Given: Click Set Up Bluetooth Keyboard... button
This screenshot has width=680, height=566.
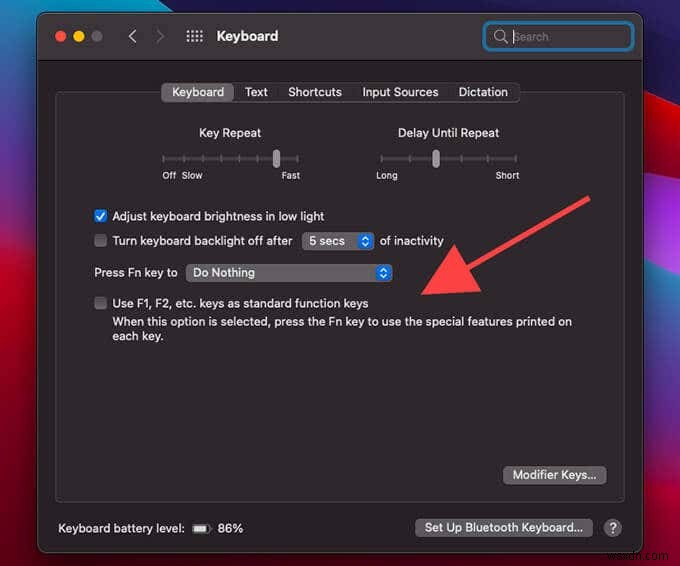Looking at the screenshot, I should (503, 528).
